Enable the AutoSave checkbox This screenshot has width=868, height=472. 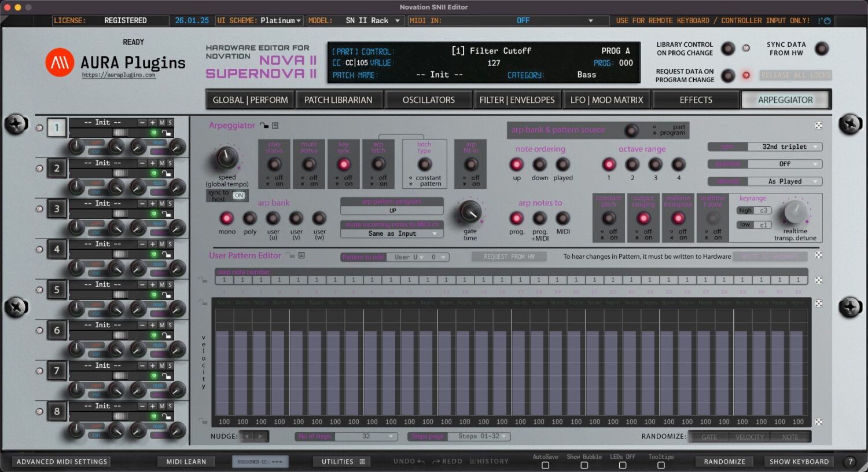tap(544, 465)
